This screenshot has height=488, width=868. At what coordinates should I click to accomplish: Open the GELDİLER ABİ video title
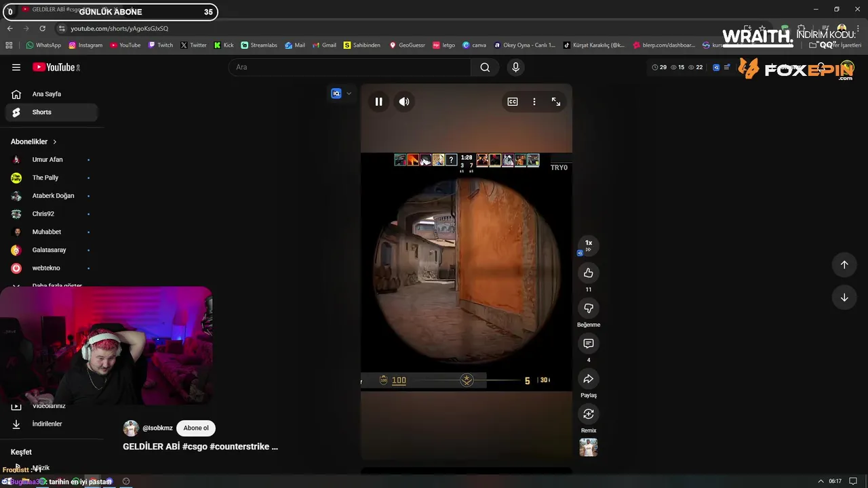pos(200,447)
